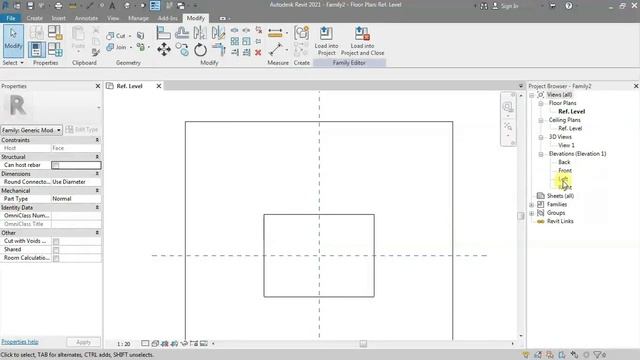Click the selection filter funnel icon in status bar

(x=598, y=355)
